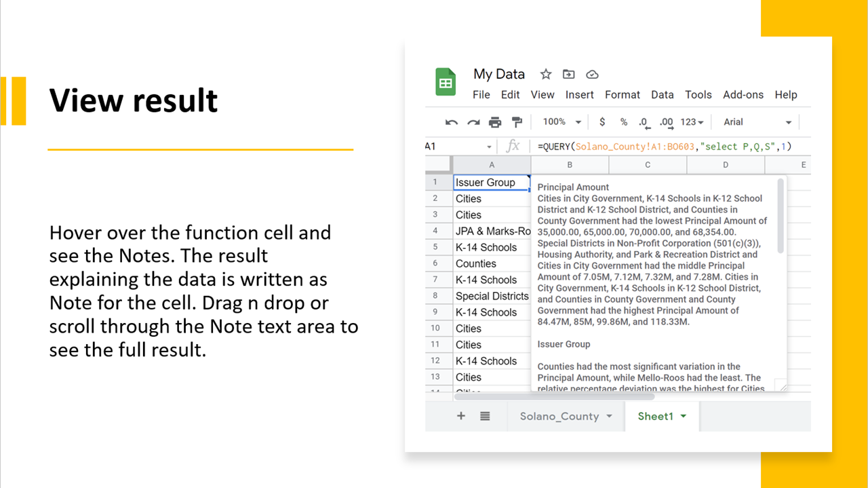Open the all sheets list button

[x=485, y=416]
